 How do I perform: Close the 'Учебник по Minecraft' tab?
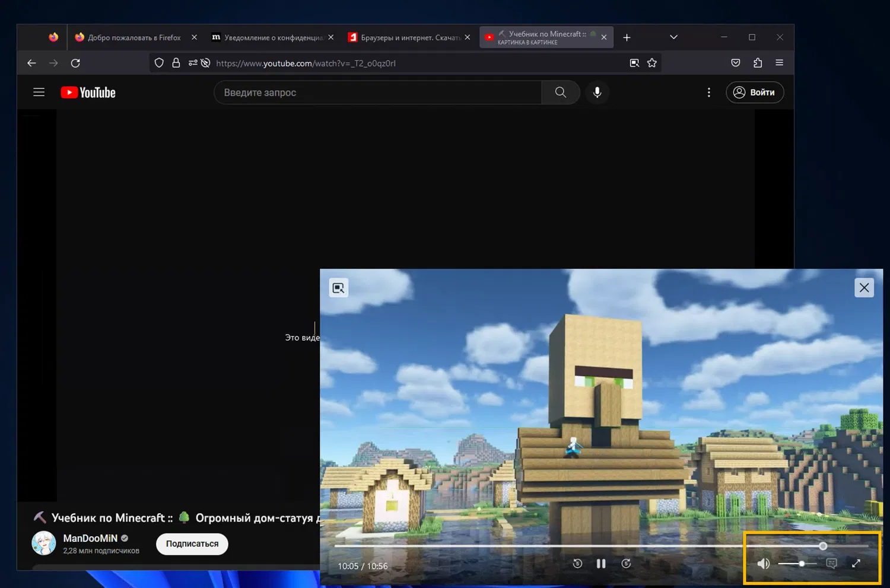(x=603, y=37)
